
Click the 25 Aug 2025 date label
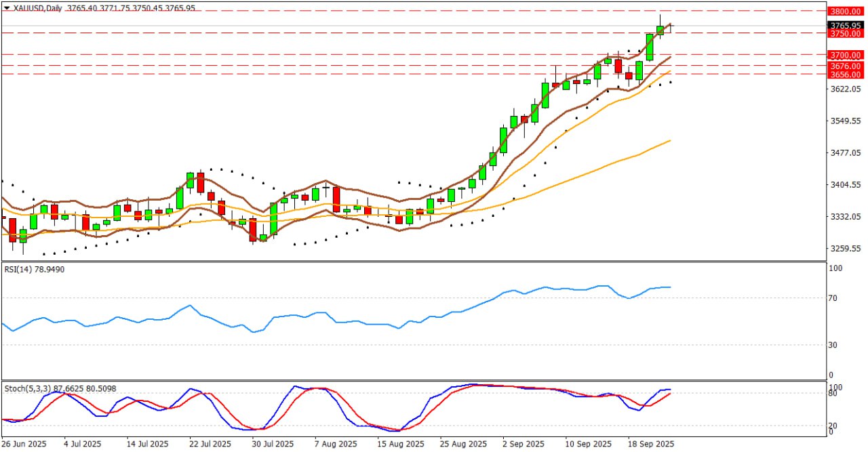pos(462,444)
